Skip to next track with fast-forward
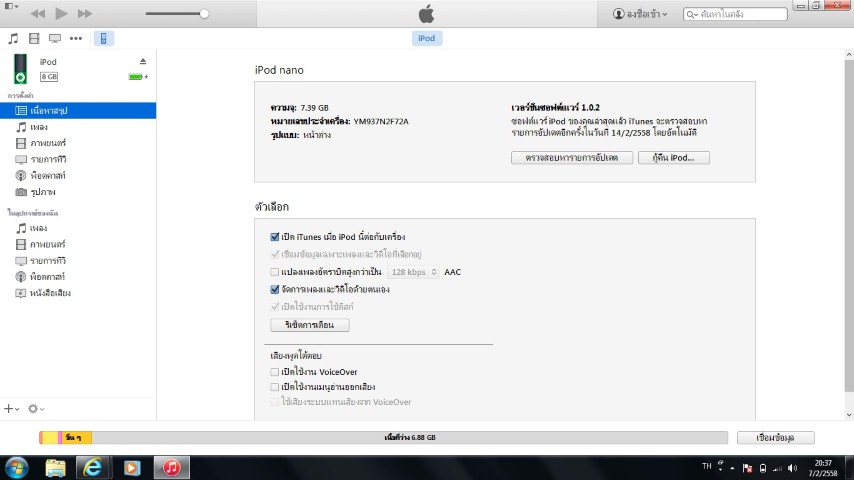Viewport: 854px width, 480px height. (85, 14)
